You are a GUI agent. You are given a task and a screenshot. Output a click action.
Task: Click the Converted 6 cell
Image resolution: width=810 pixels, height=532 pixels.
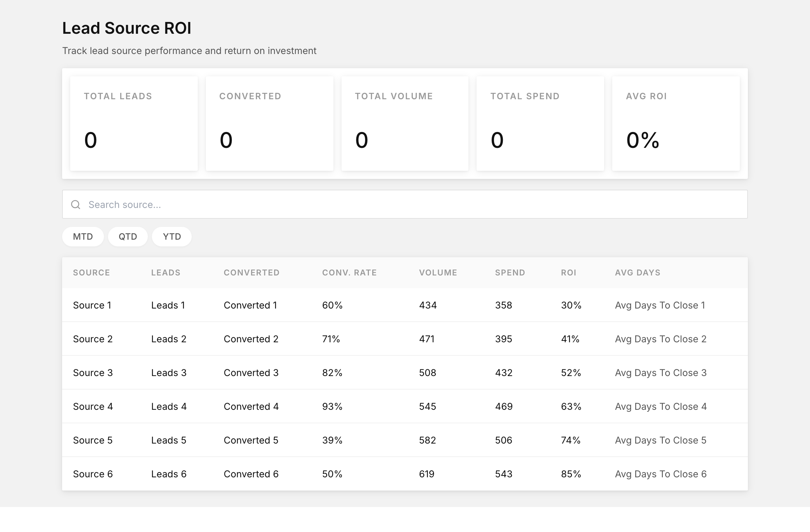[251, 474]
